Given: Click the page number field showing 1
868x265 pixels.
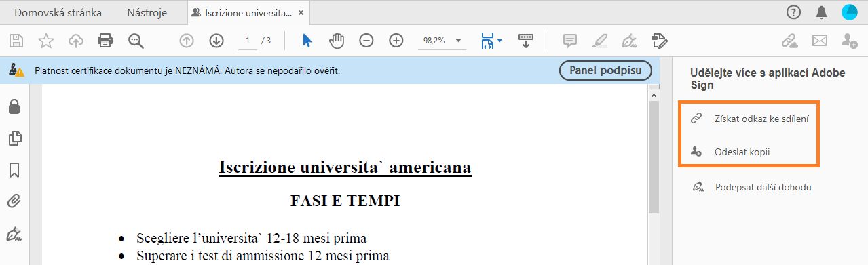Looking at the screenshot, I should [x=247, y=41].
